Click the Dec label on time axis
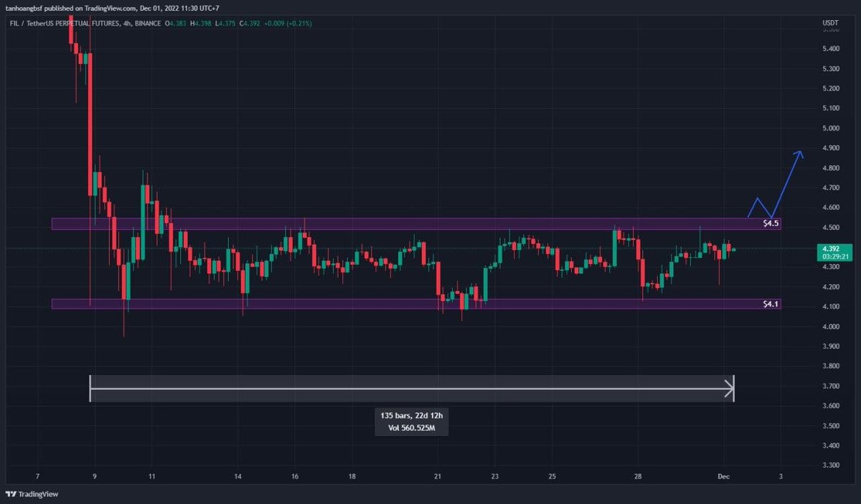The width and height of the screenshot is (861, 504). pos(723,476)
